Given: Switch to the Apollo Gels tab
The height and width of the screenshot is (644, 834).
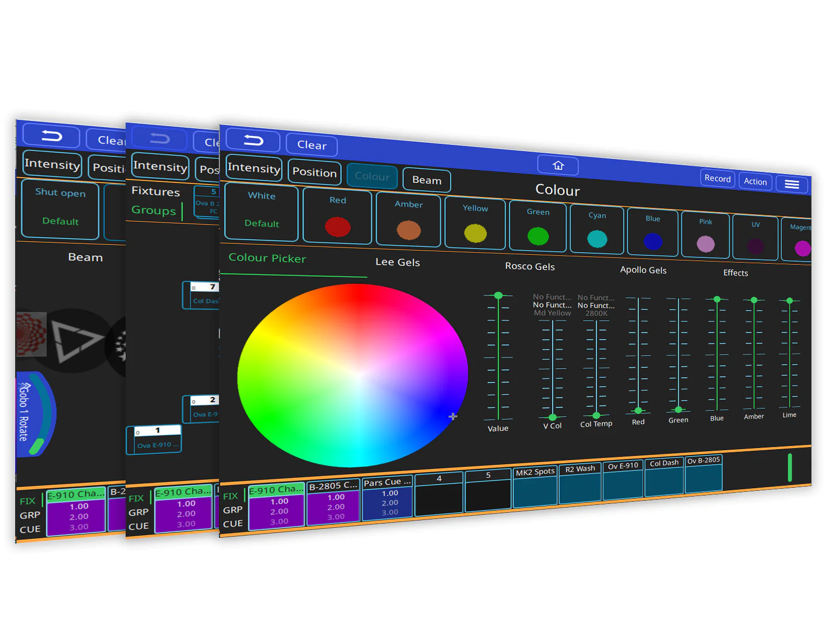Looking at the screenshot, I should pyautogui.click(x=643, y=270).
